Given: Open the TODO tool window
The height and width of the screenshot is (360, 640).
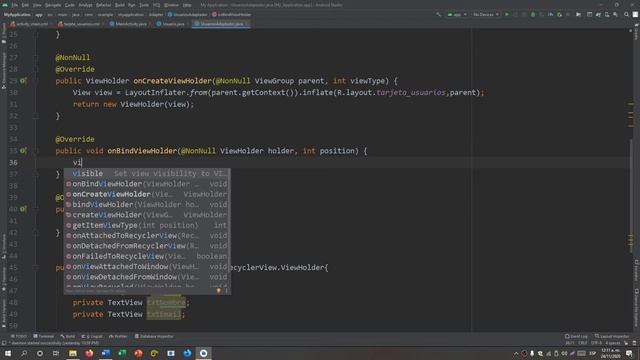Looking at the screenshot, I should [18, 336].
